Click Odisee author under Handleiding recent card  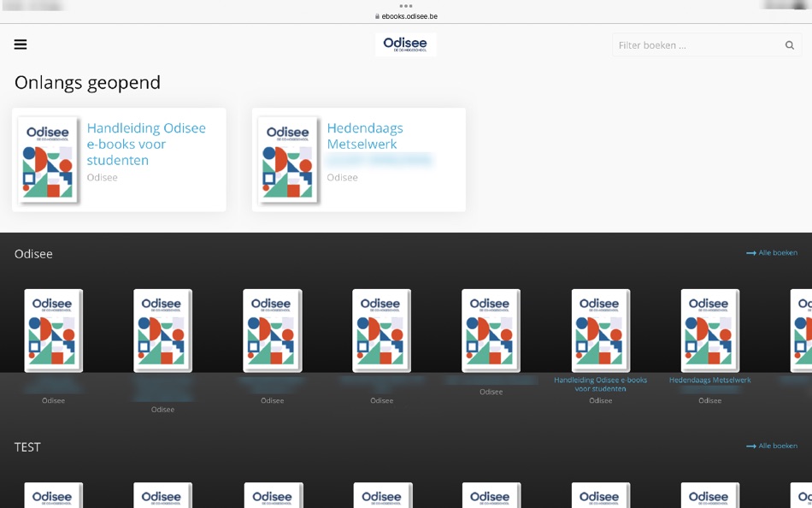click(x=102, y=177)
